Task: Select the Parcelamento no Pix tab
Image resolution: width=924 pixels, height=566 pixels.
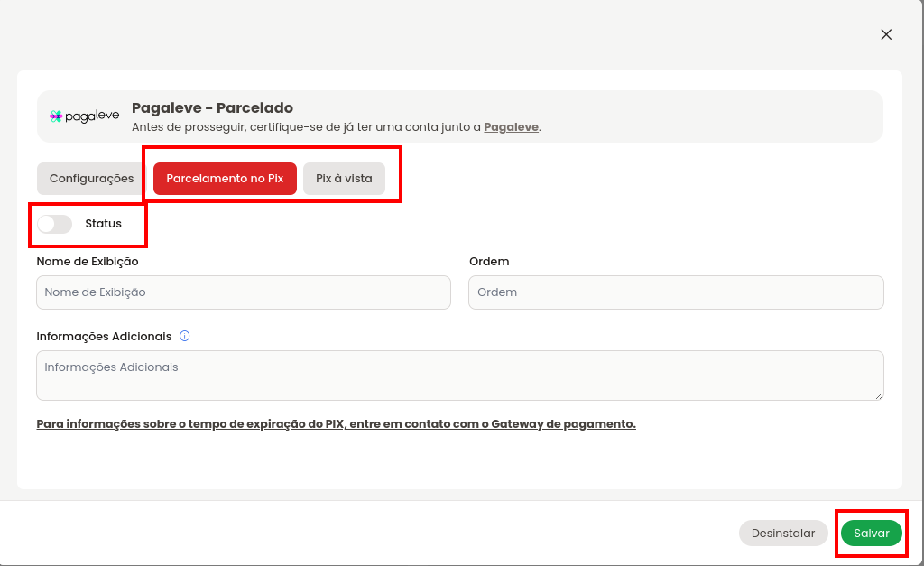Action: point(225,179)
